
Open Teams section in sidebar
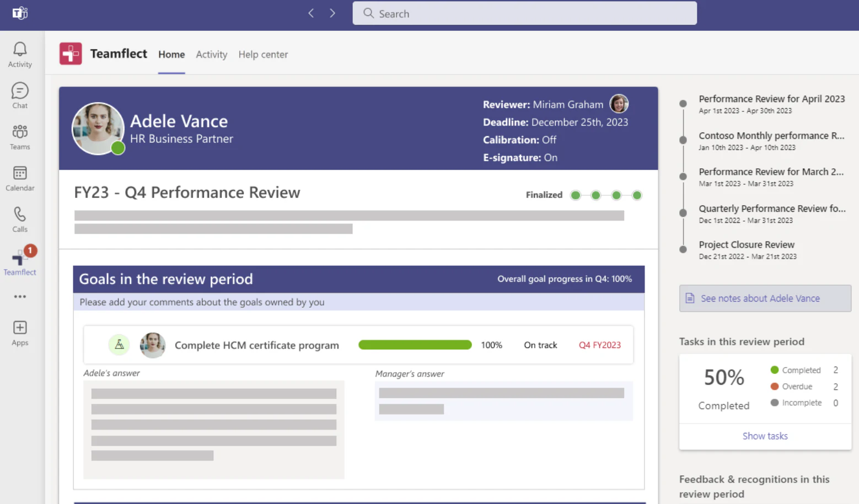click(20, 137)
